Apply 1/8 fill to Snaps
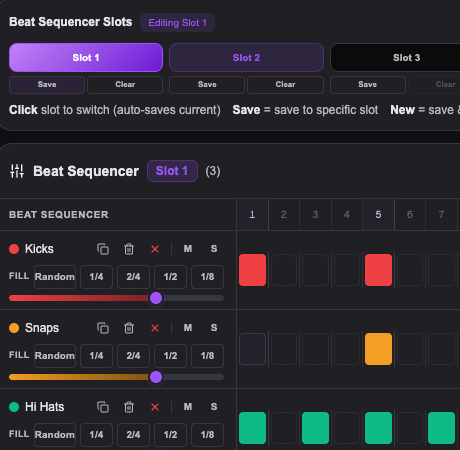This screenshot has height=450, width=460. tap(207, 356)
